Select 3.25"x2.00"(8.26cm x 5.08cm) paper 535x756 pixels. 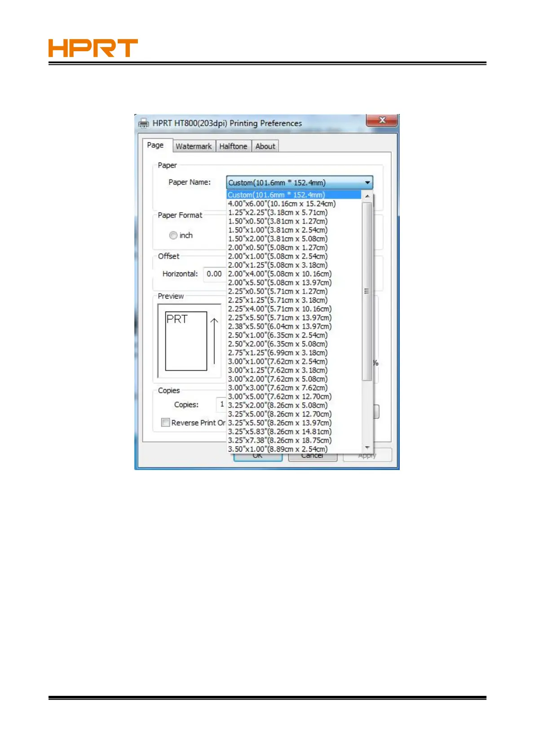click(x=294, y=405)
